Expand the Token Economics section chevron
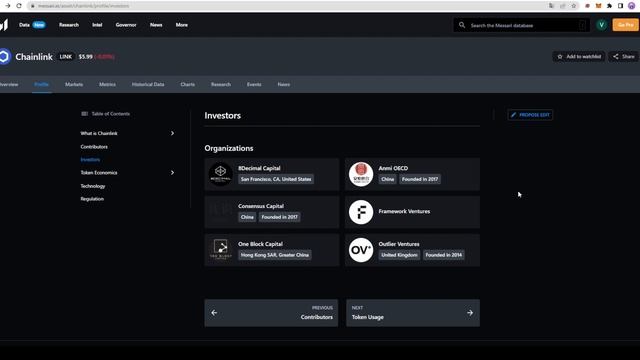This screenshot has height=360, width=640. pyautogui.click(x=172, y=173)
